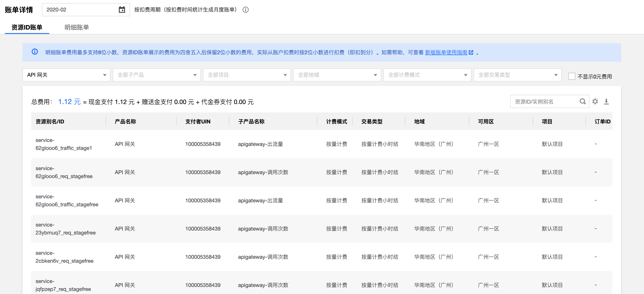Image resolution: width=644 pixels, height=294 pixels.
Task: Click 广州一区 in the traffic_stagefree row
Action: pyautogui.click(x=488, y=201)
